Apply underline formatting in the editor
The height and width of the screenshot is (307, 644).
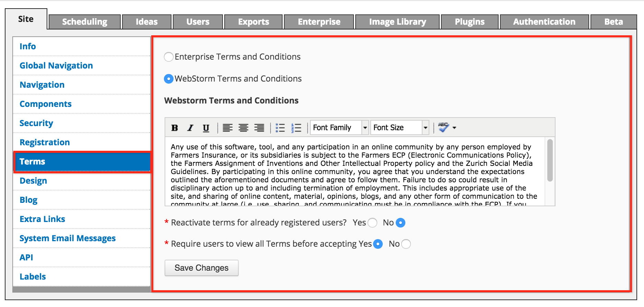point(206,128)
